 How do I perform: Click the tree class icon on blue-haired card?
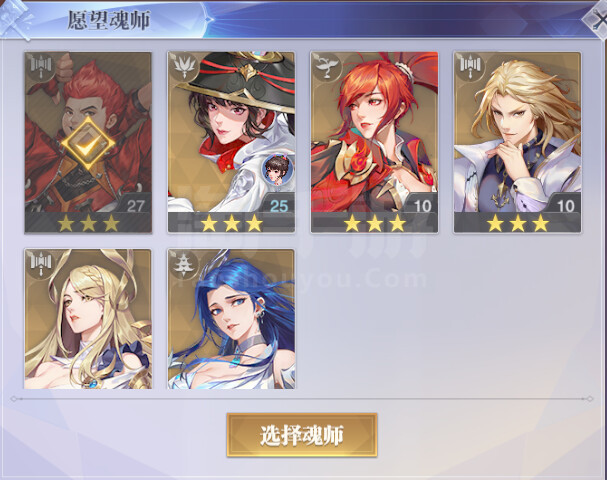184,263
